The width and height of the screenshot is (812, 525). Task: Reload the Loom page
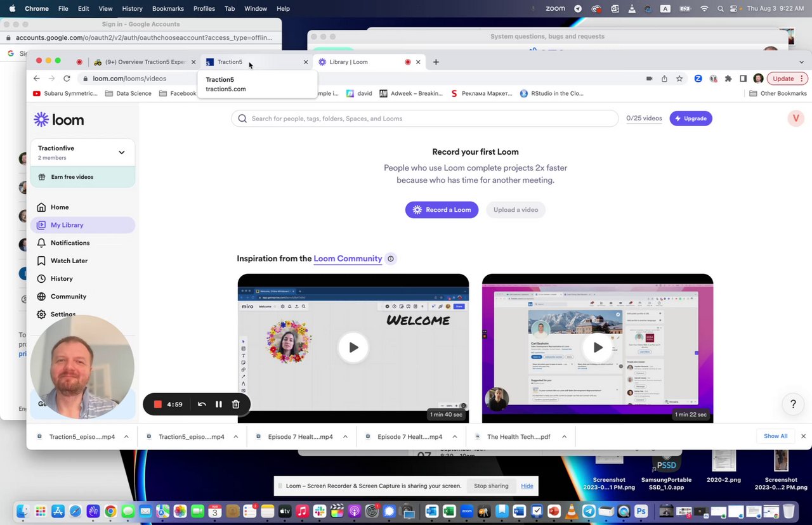click(x=67, y=79)
